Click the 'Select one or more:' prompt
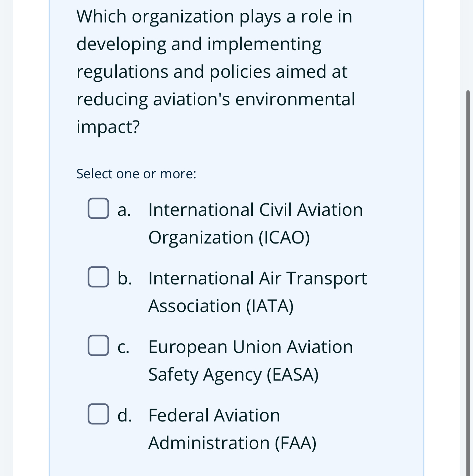 pos(136,174)
